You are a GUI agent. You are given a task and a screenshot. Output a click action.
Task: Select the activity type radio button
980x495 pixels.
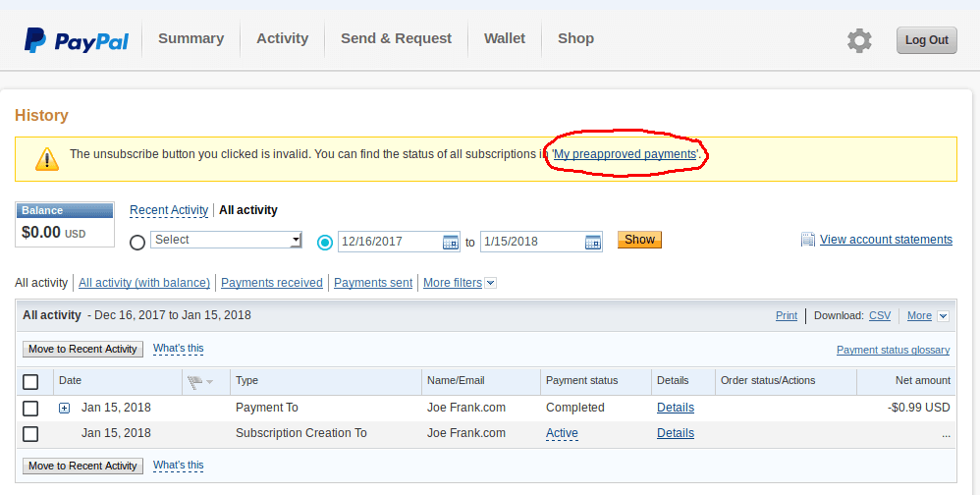(x=137, y=242)
